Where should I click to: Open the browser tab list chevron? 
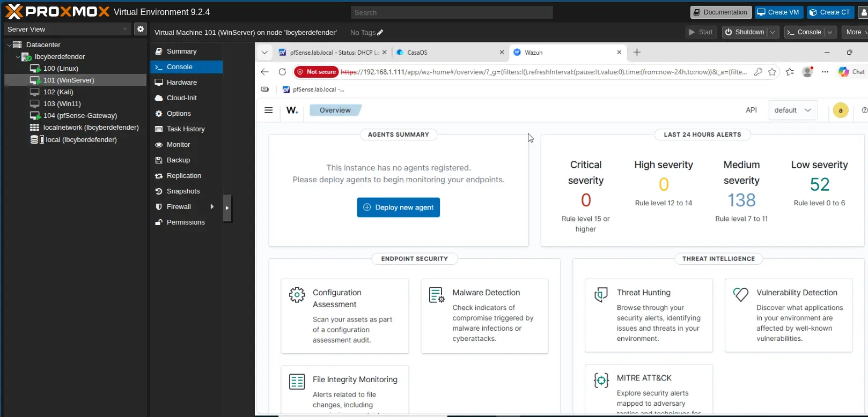click(x=264, y=53)
